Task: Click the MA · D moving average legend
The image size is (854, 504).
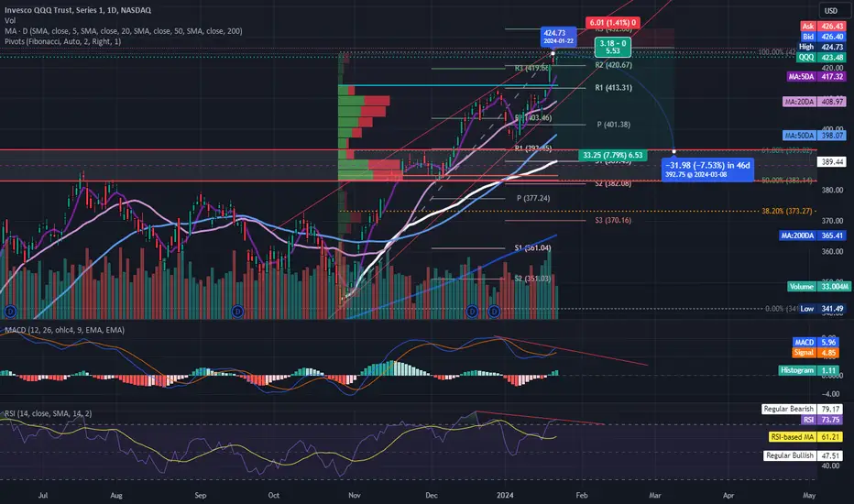Action: click(124, 31)
